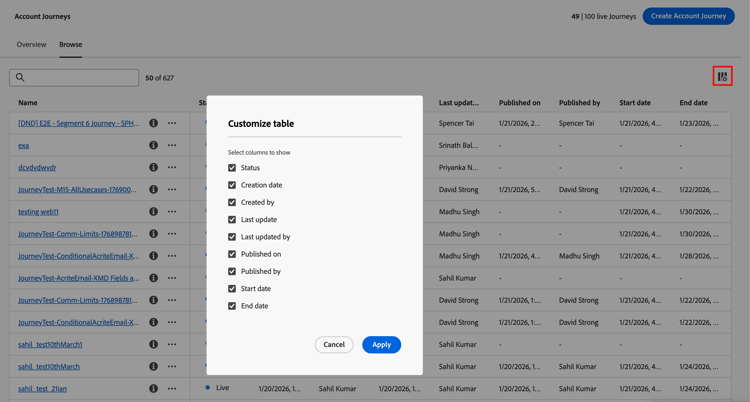The image size is (750, 402).
Task: Open more actions for JourneyTest-M15-AllUsecases row
Action: [x=172, y=190]
